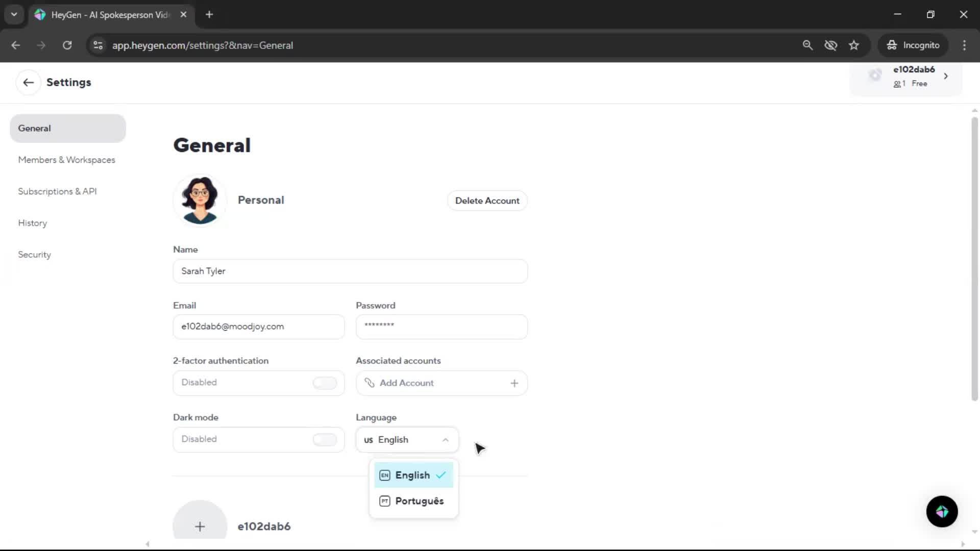
Task: Open Members & Workspaces settings section
Action: [x=66, y=160]
